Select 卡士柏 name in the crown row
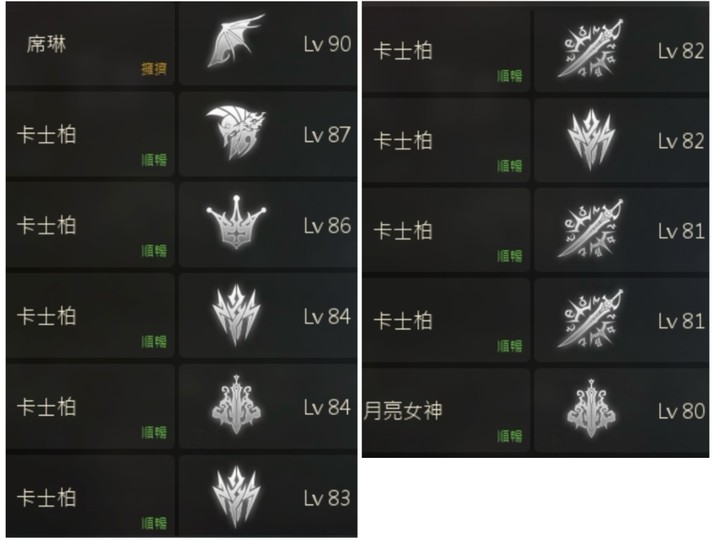The image size is (719, 540). 46,226
